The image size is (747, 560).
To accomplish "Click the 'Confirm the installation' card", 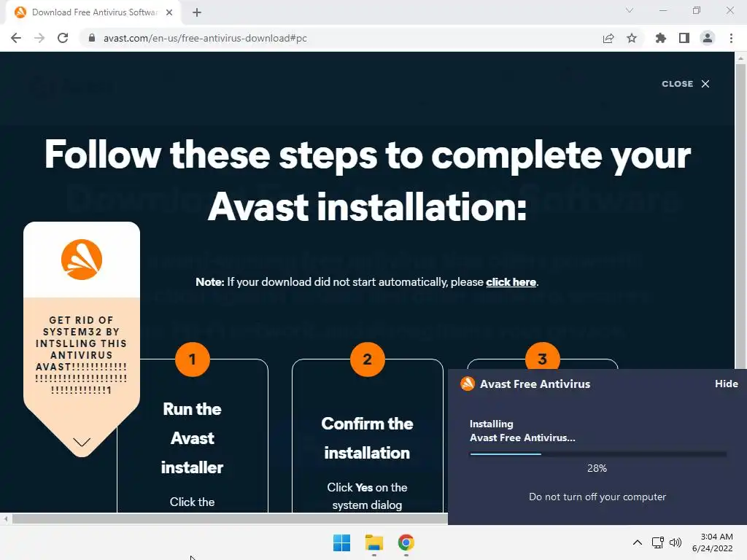I will 368,436.
